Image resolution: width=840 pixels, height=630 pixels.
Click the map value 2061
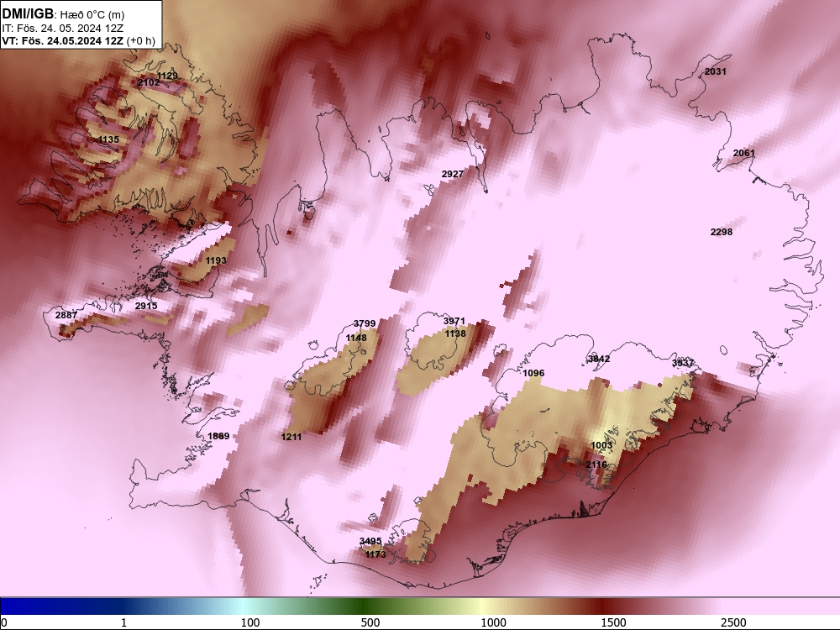tap(743, 153)
